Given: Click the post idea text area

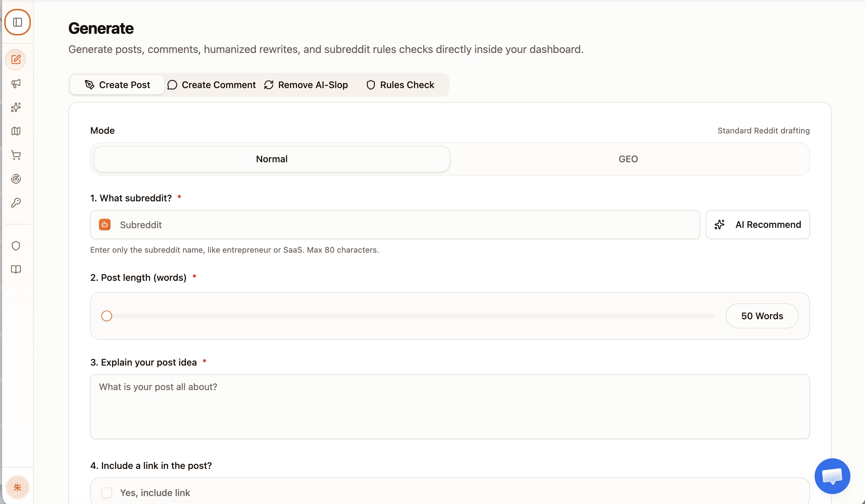Looking at the screenshot, I should pyautogui.click(x=450, y=406).
